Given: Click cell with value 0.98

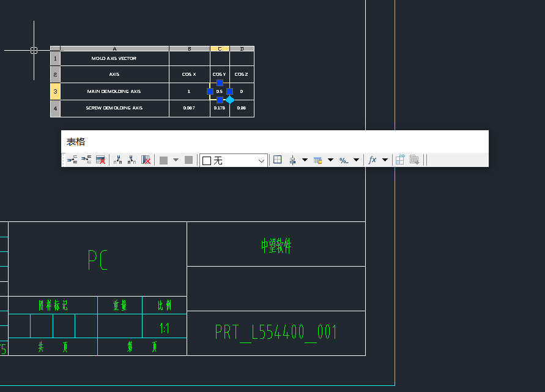Looking at the screenshot, I should pos(242,108).
